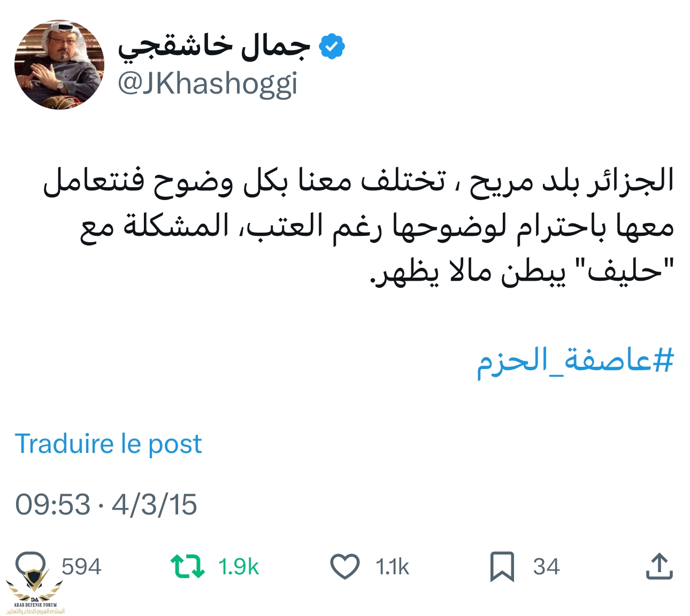Open the share menu via the upload arrow icon
Image resolution: width=690 pixels, height=616 pixels.
coord(658,567)
